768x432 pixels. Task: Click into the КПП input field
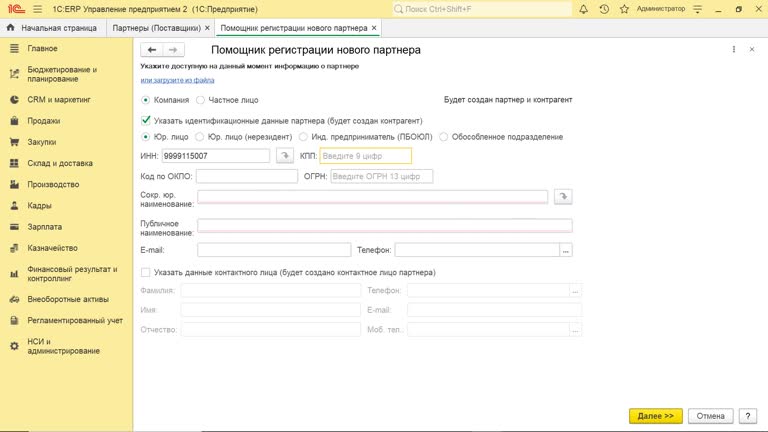[365, 156]
